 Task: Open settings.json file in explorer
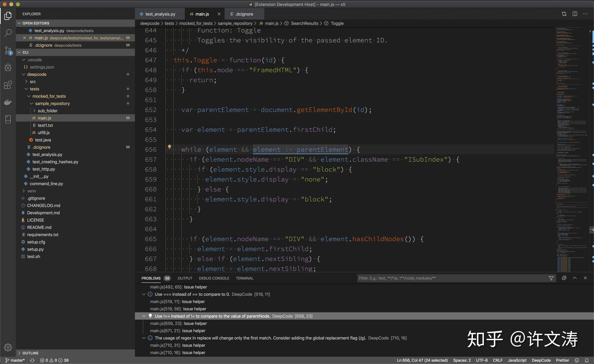click(42, 67)
